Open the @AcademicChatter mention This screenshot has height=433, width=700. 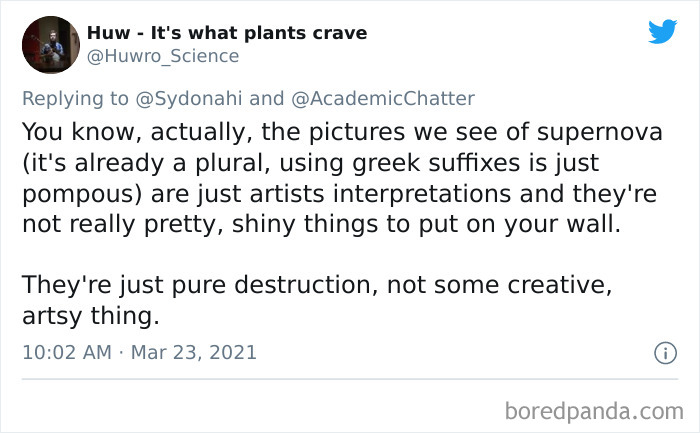(x=383, y=99)
